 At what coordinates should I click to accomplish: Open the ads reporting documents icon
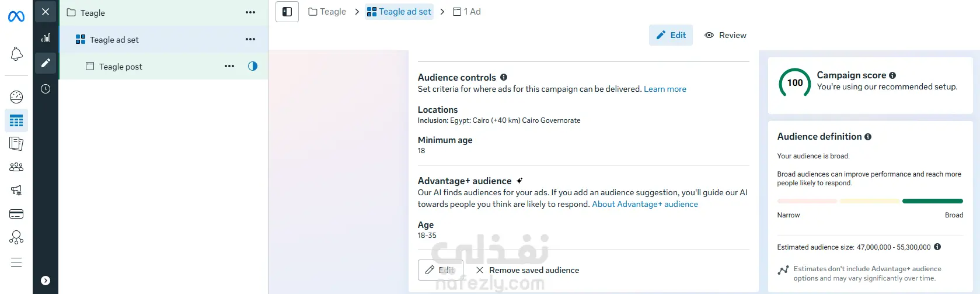(x=16, y=144)
